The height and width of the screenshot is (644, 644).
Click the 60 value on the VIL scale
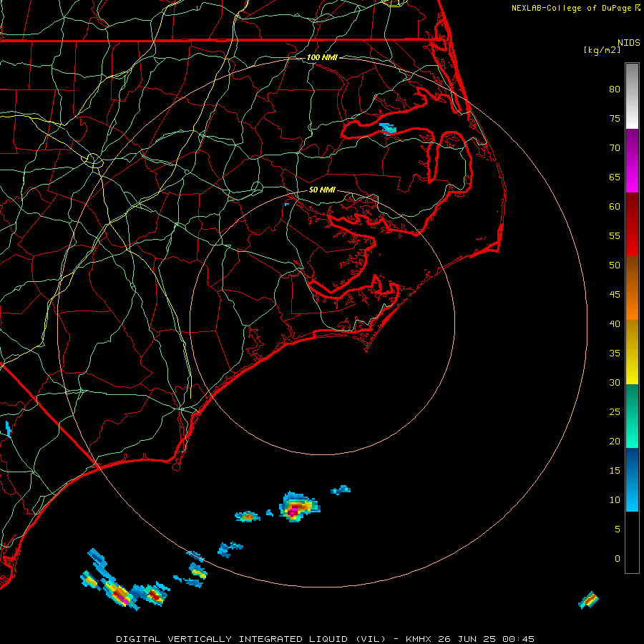[615, 207]
